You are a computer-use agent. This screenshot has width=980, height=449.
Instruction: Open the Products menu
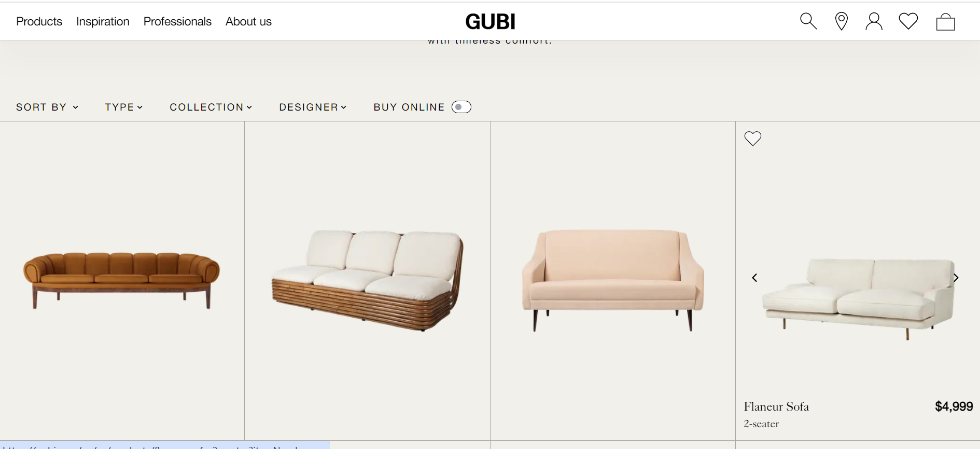39,21
